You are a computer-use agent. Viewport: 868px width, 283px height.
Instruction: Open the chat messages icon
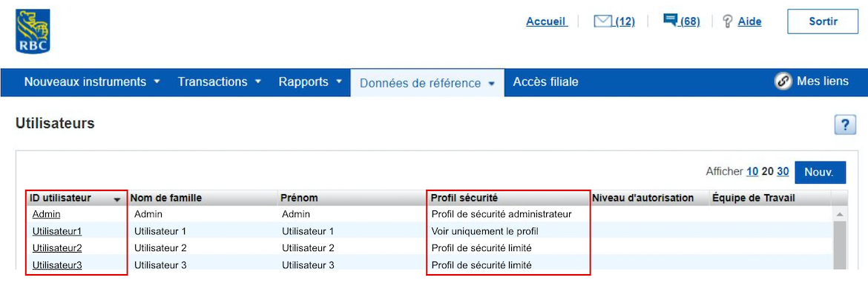point(671,21)
